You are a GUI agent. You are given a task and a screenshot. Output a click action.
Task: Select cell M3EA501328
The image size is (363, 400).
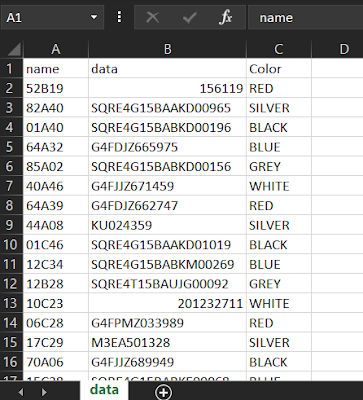click(167, 342)
